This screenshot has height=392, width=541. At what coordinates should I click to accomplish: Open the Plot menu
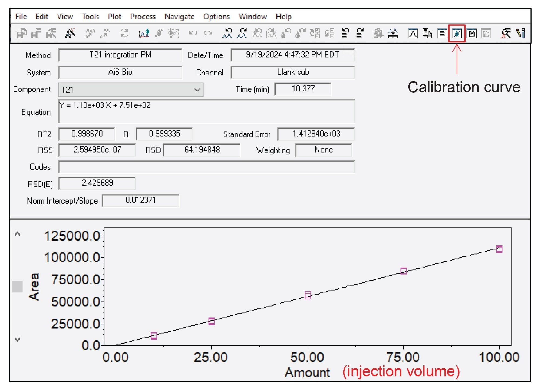pos(114,17)
